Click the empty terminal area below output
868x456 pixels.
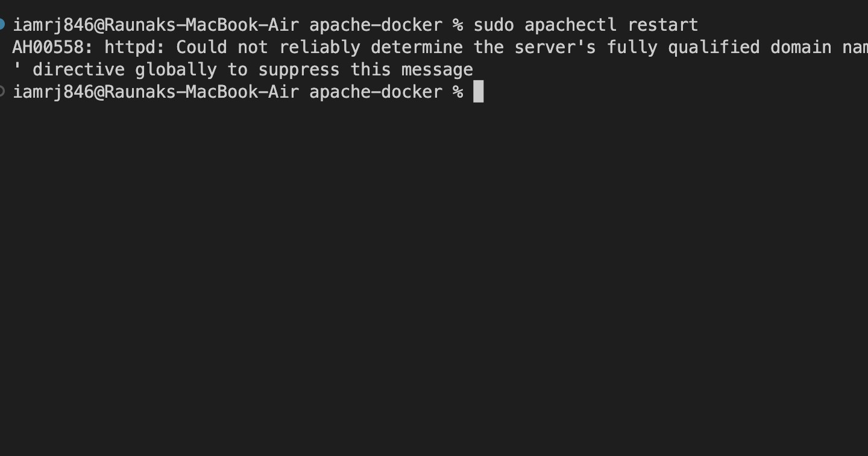pos(434,271)
